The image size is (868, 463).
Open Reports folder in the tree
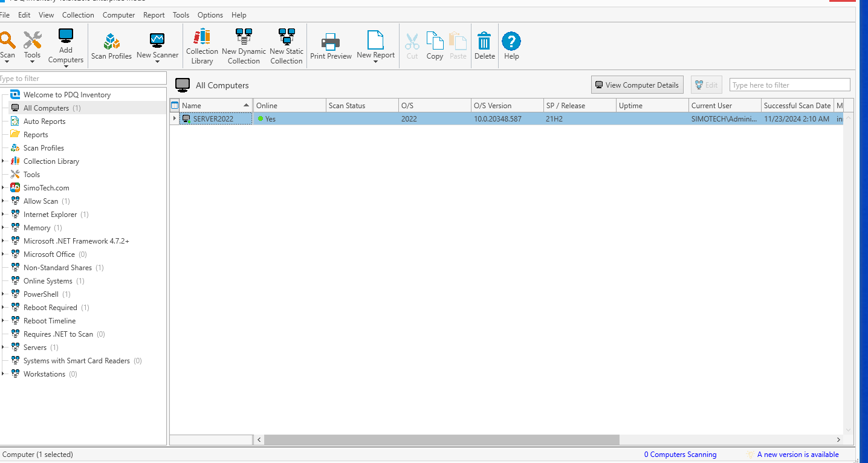(36, 135)
